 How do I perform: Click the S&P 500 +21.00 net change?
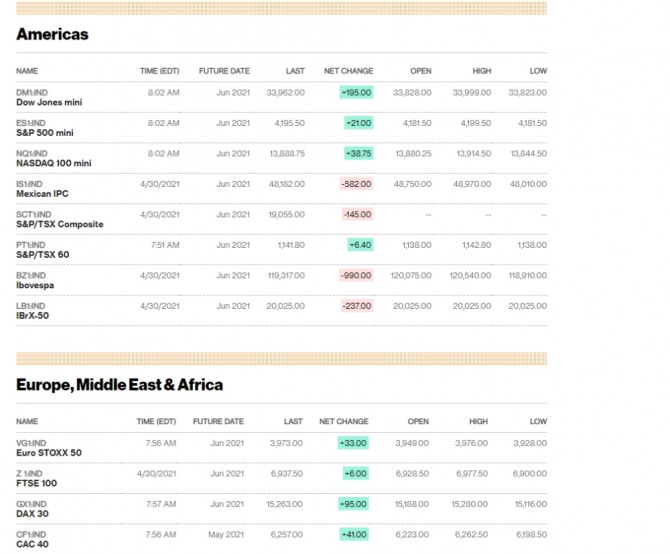click(359, 123)
